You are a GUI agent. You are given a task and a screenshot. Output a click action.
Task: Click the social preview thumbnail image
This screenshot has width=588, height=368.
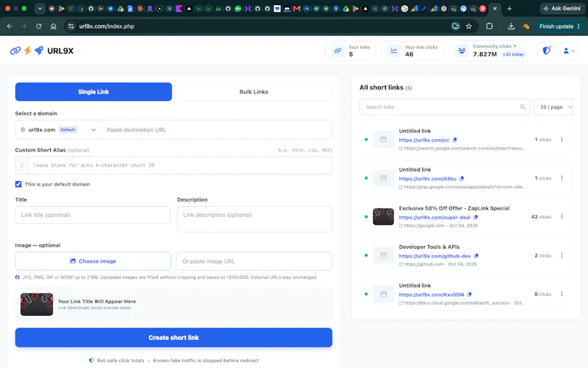pyautogui.click(x=37, y=304)
